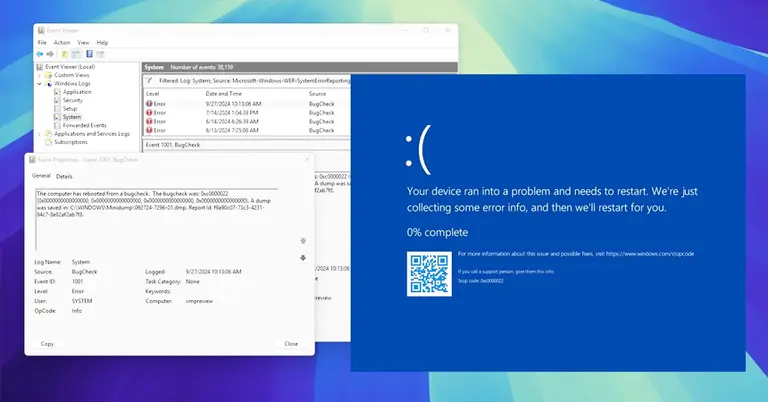Viewport: 768px width, 402px height.
Task: Open the Forwarded Events log
Action: pyautogui.click(x=84, y=125)
